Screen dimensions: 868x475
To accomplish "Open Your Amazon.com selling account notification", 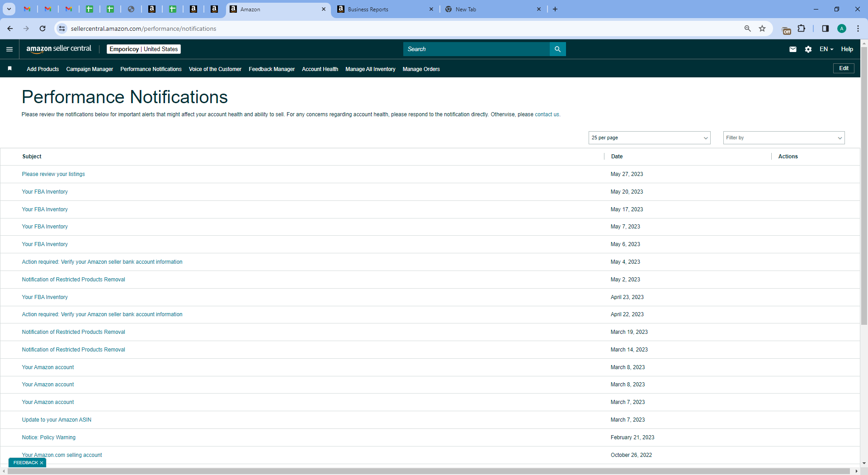I will coord(62,455).
